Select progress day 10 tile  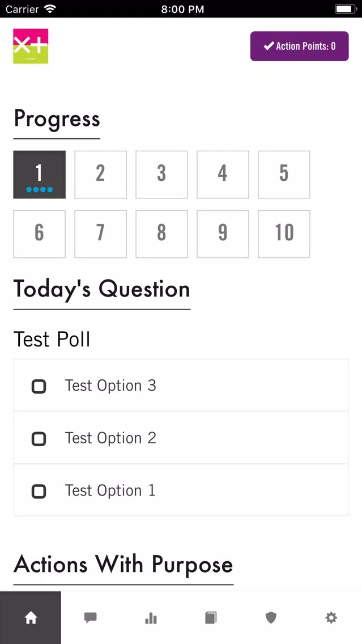point(284,234)
